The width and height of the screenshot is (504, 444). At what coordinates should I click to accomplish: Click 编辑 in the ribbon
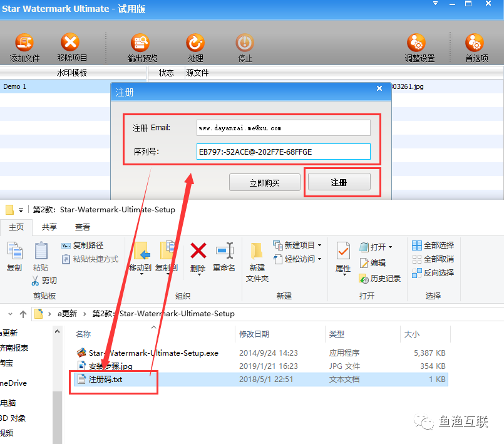(x=373, y=262)
